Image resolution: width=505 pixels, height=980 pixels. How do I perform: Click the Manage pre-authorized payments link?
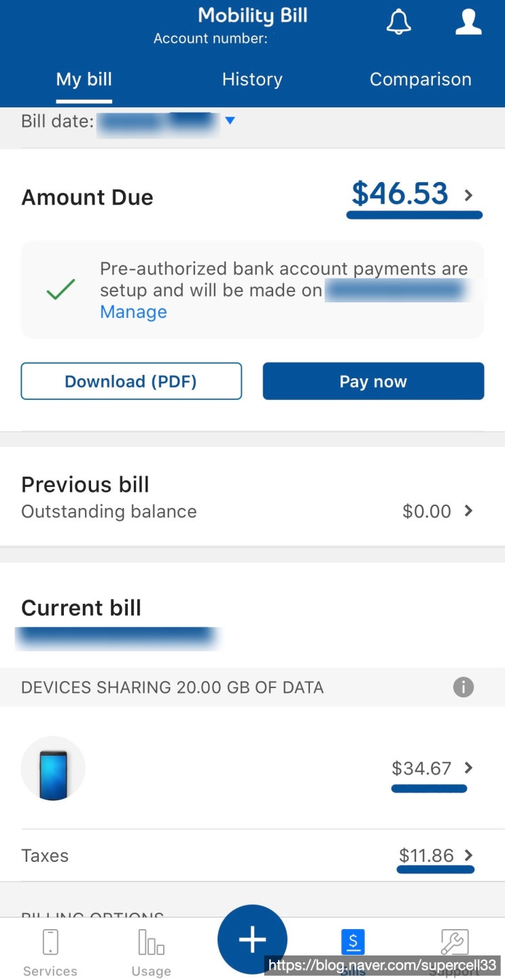coord(133,312)
